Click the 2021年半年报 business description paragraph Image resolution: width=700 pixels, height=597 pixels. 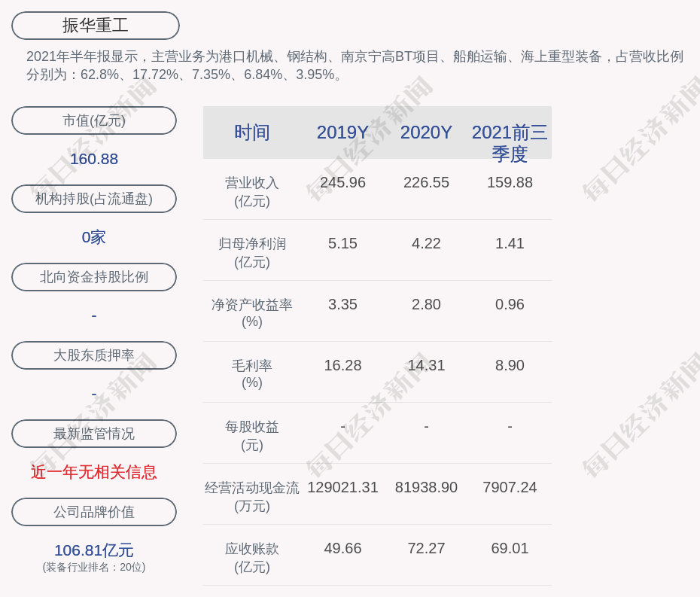point(355,65)
